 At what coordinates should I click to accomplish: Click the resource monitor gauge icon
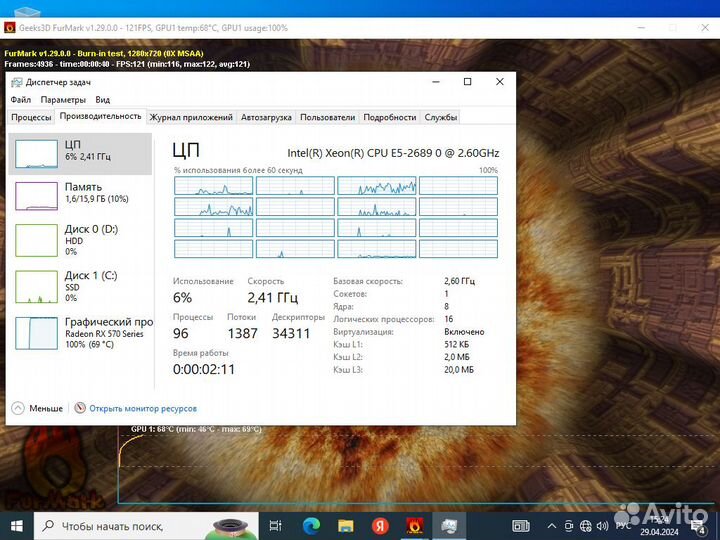tap(80, 408)
